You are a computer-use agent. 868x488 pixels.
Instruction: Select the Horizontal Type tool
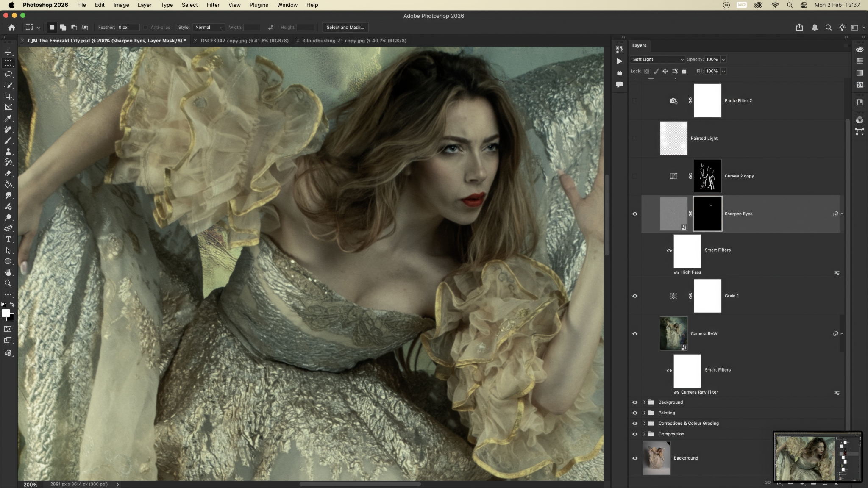8,239
